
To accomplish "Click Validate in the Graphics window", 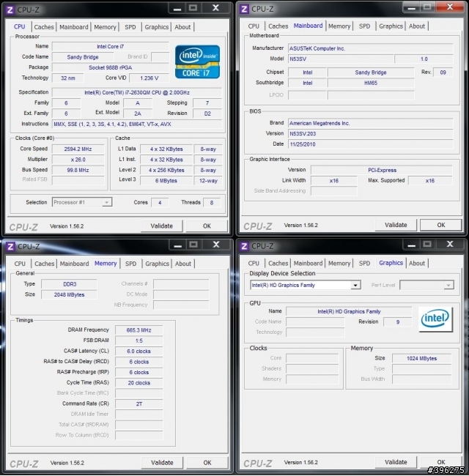I will pyautogui.click(x=396, y=462).
